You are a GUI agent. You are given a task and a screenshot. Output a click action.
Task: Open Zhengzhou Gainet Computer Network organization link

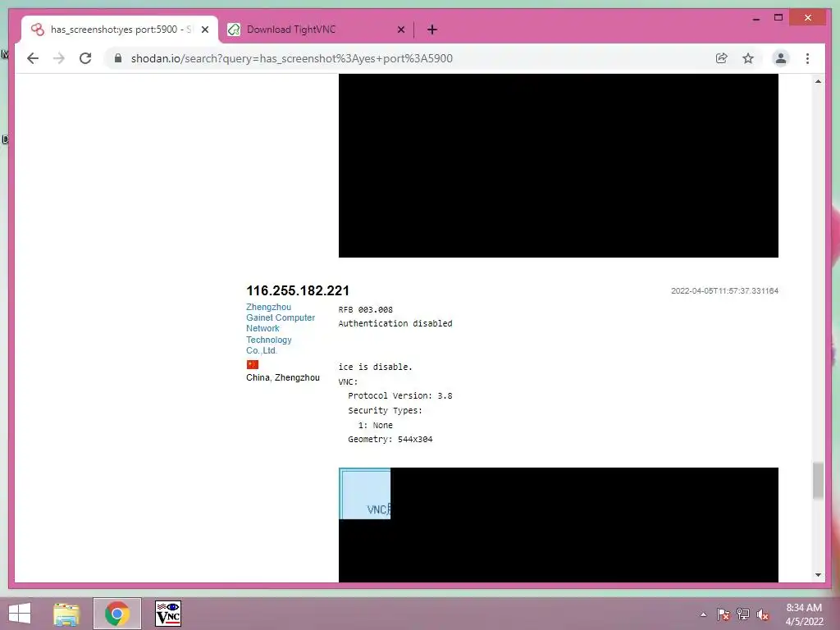click(281, 328)
